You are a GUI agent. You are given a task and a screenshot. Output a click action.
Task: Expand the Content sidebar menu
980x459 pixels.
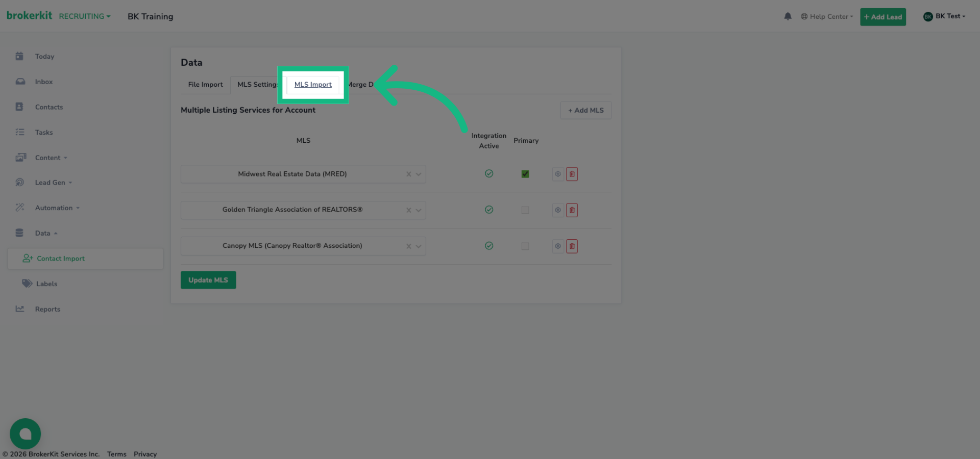(x=51, y=158)
